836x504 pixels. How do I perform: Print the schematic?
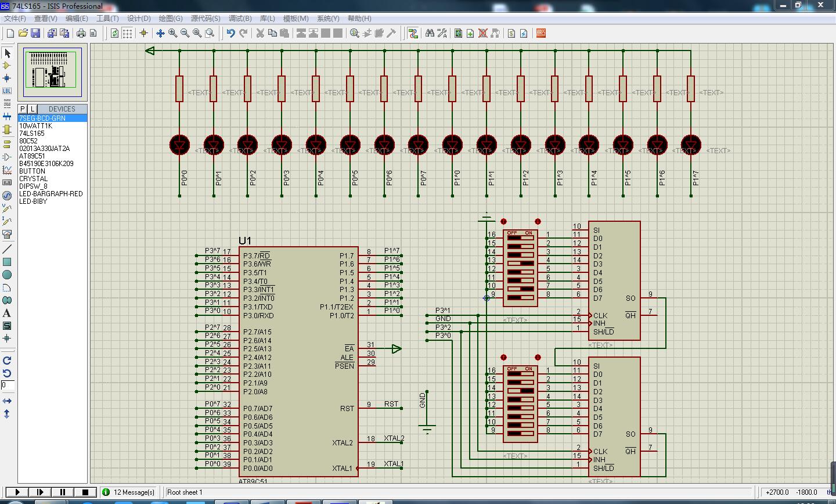(x=81, y=33)
